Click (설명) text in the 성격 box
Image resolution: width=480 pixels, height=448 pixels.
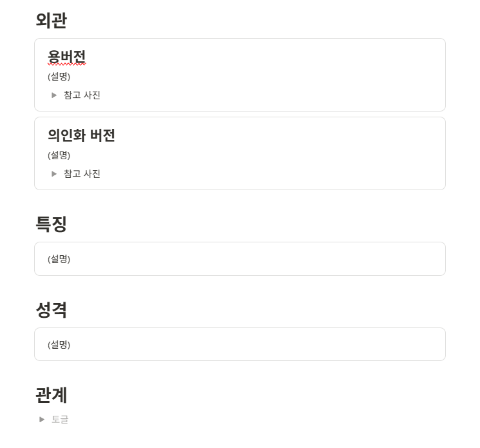point(59,345)
